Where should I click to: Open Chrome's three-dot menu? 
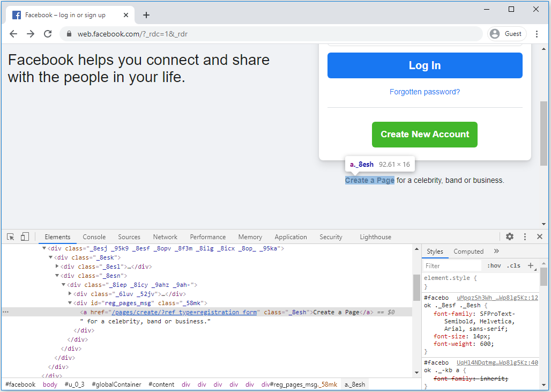(537, 34)
